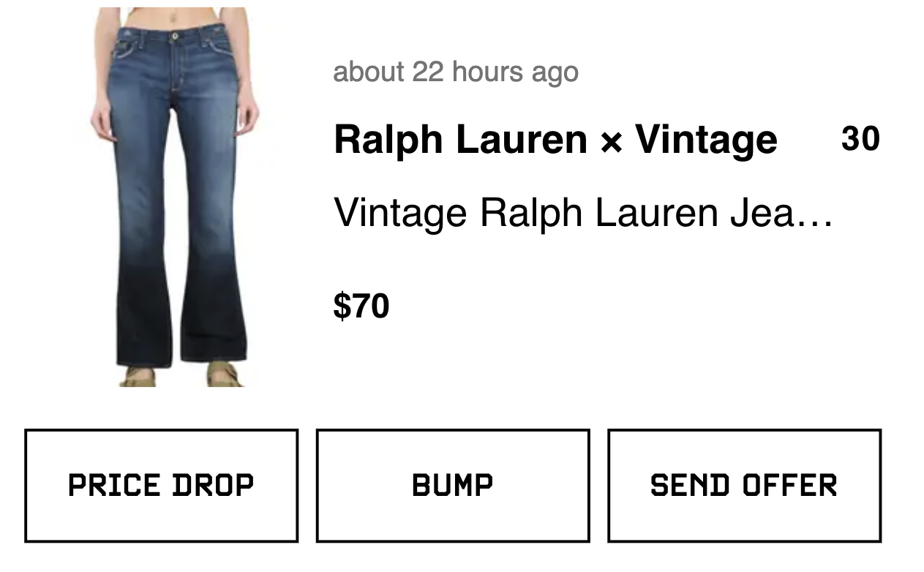This screenshot has width=924, height=572.
Task: Click the size 30 label
Action: pos(860,139)
